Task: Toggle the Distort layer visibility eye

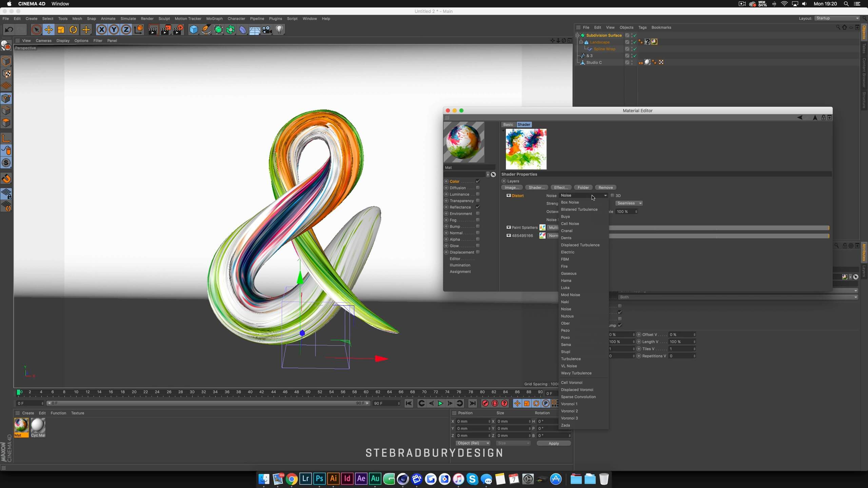Action: 508,196
